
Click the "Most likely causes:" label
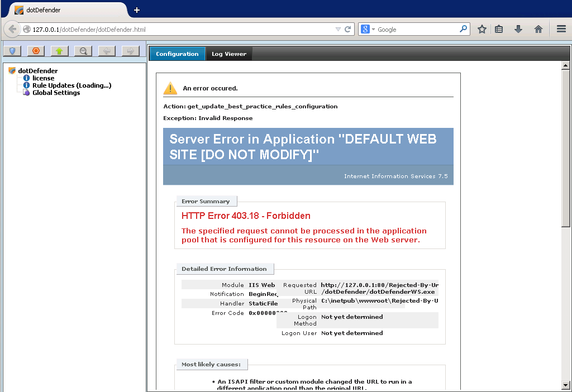click(211, 364)
